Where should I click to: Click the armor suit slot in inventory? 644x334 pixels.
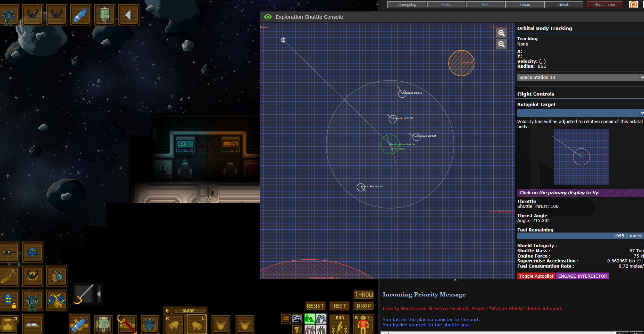33,300
